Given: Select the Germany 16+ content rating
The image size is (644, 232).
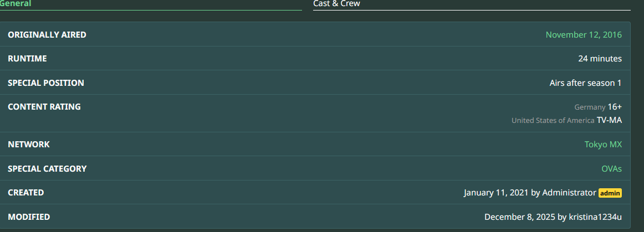Looking at the screenshot, I should point(598,107).
